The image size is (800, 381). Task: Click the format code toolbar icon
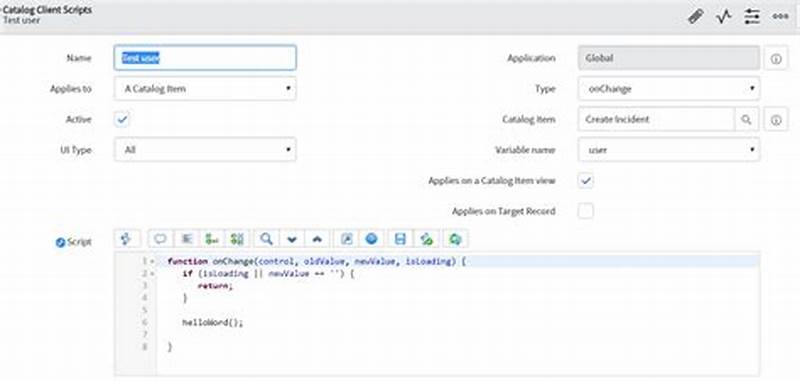(x=186, y=238)
